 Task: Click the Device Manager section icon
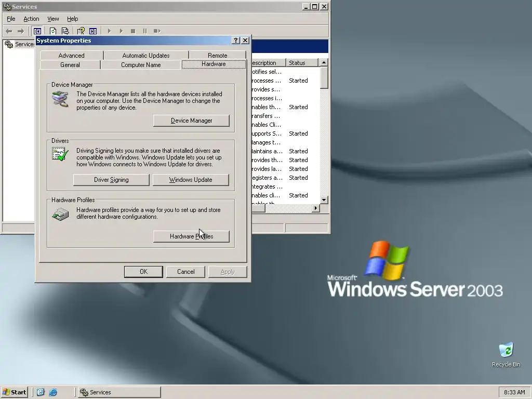(60, 99)
